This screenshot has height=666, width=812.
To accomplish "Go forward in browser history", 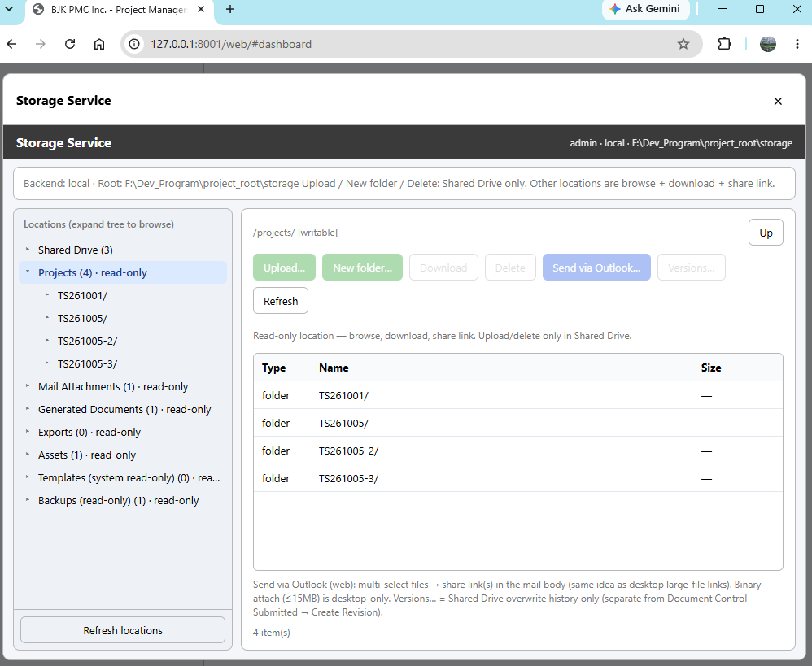I will click(x=41, y=44).
